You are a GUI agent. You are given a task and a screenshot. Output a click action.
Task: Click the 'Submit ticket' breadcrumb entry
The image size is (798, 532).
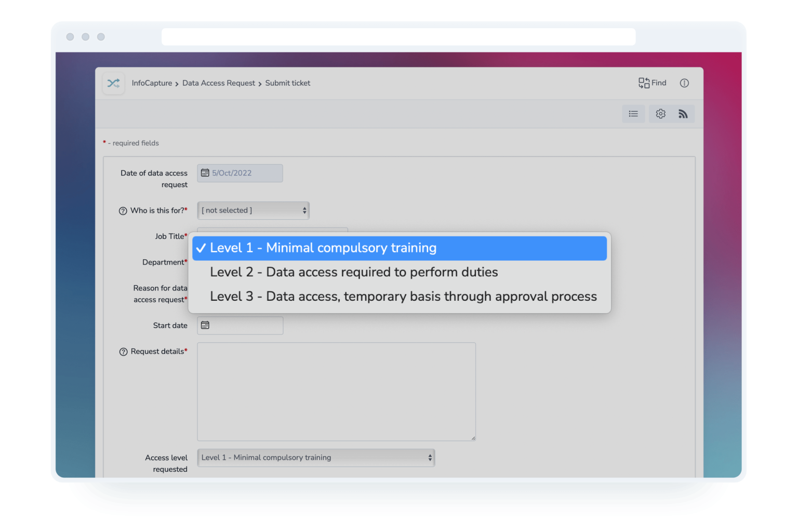click(287, 83)
